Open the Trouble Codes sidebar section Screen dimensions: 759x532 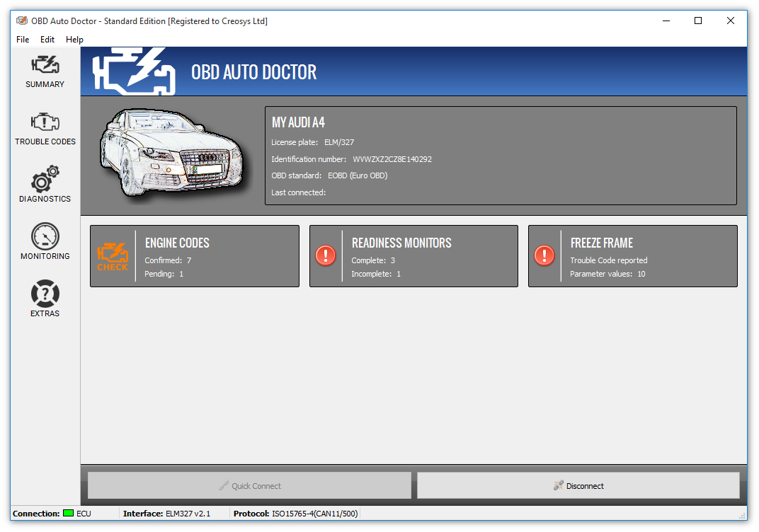point(45,129)
